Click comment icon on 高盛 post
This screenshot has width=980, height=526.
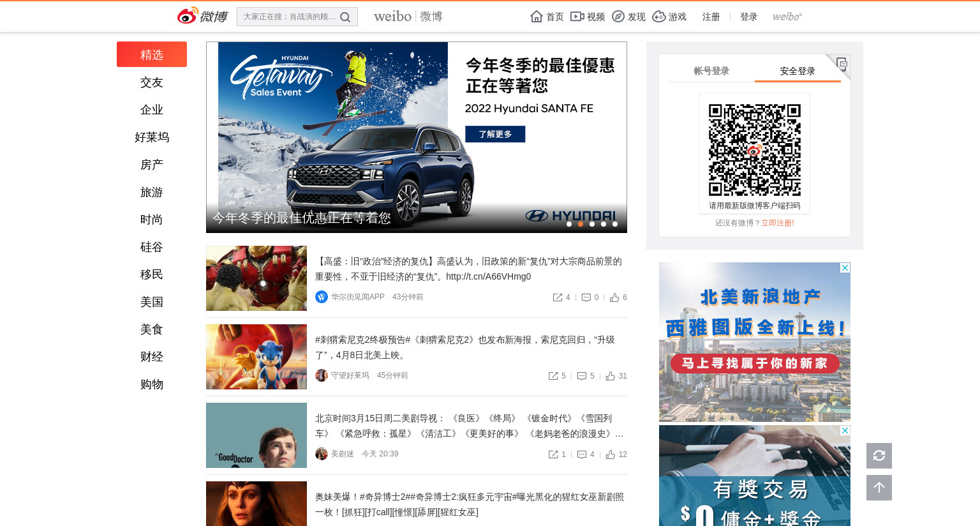pos(586,297)
